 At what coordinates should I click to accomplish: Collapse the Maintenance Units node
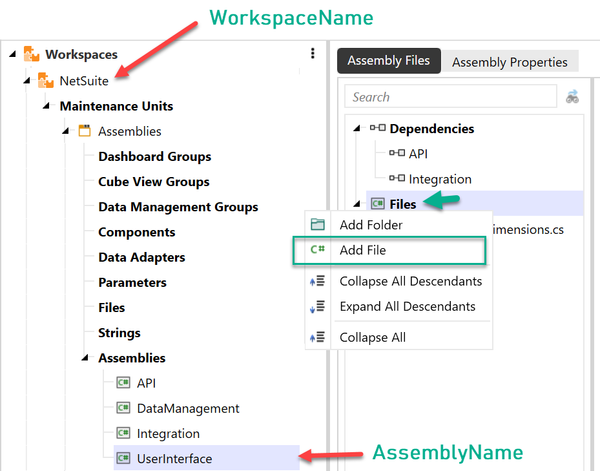[46, 106]
